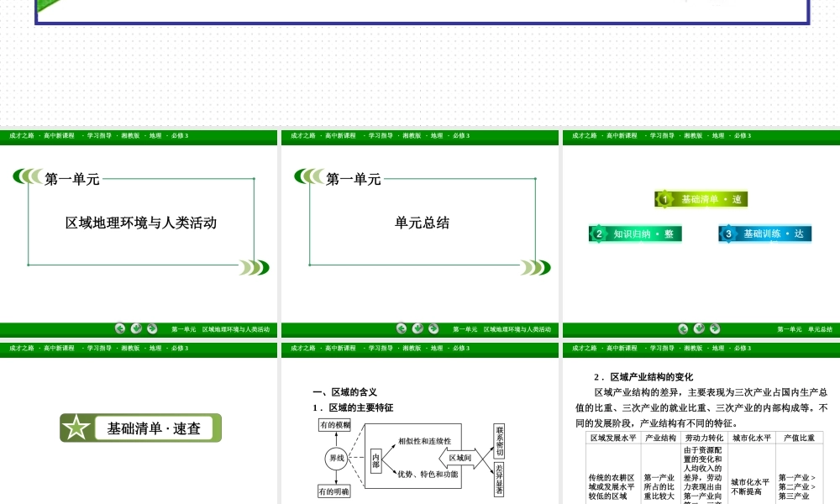Click the forward arrow on the first slide's navigation bar

(x=152, y=329)
